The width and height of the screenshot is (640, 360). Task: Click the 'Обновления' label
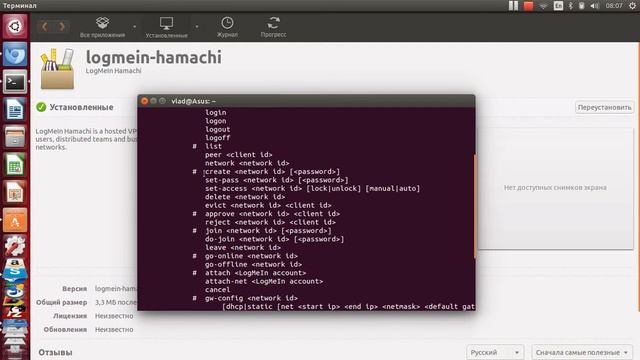coord(65,329)
